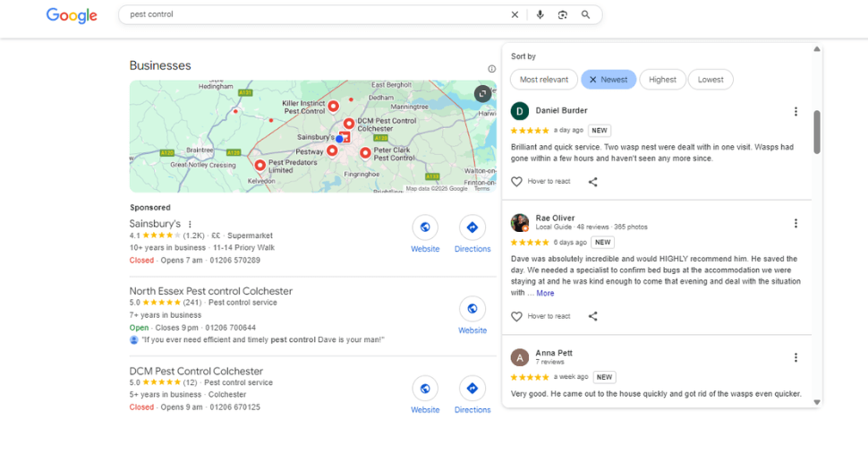Deselect the Newest sort chip

point(608,80)
